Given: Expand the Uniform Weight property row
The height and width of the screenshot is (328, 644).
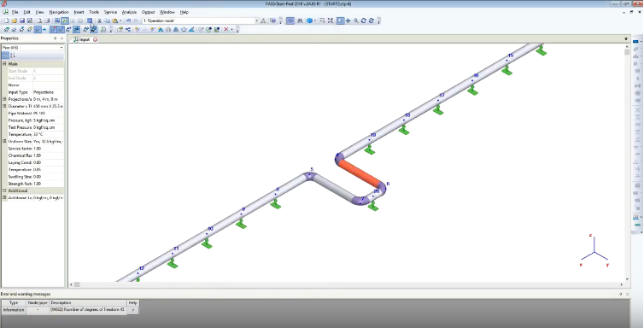Looking at the screenshot, I should tap(4, 141).
